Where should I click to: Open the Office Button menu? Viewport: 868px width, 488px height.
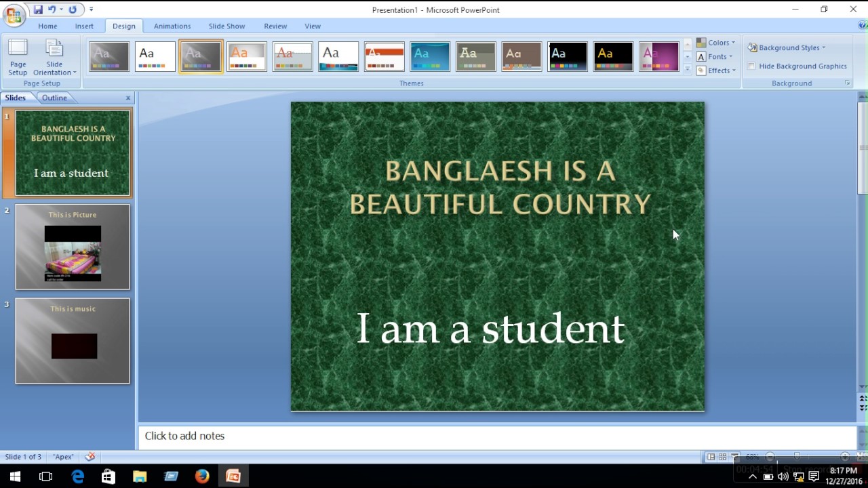[14, 15]
